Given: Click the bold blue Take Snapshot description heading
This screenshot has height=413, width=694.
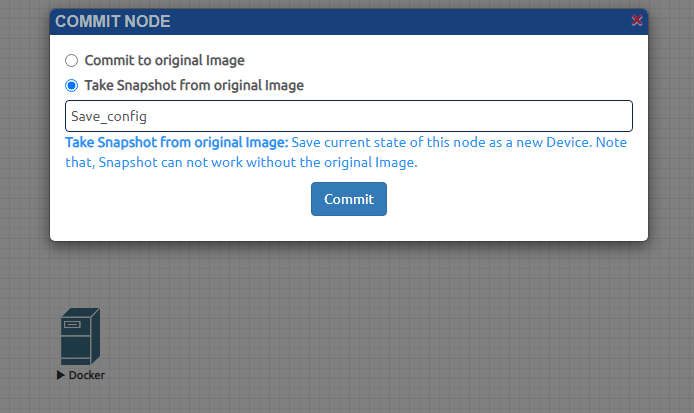Looking at the screenshot, I should (x=177, y=143).
